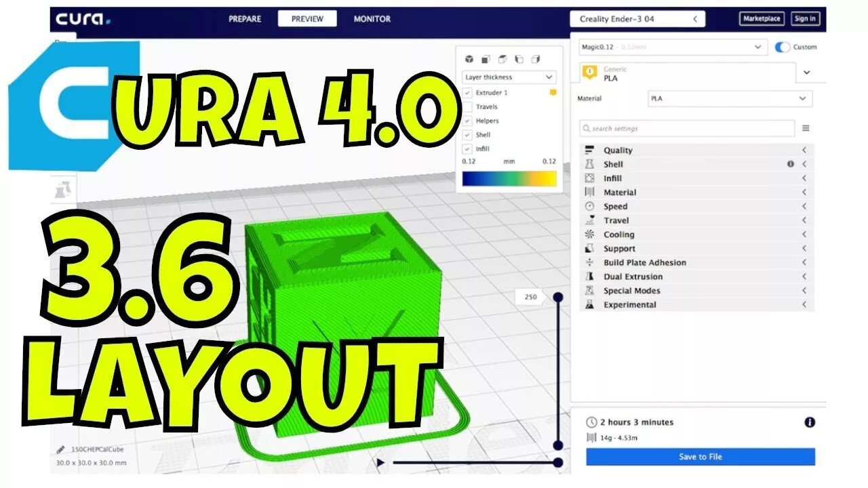Click the Cooling fan icon
Viewport: 868px width, 488px height.
[x=589, y=235]
